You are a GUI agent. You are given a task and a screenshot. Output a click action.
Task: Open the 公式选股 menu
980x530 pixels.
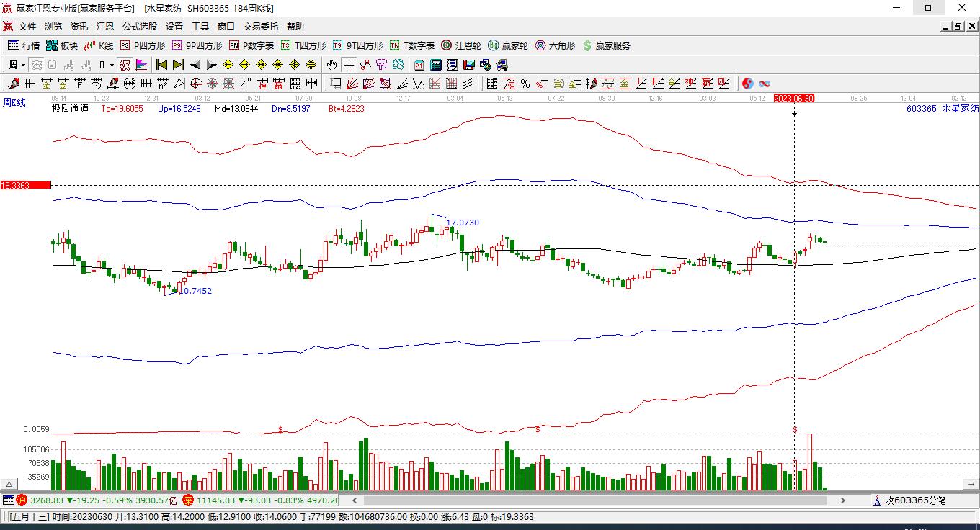140,27
